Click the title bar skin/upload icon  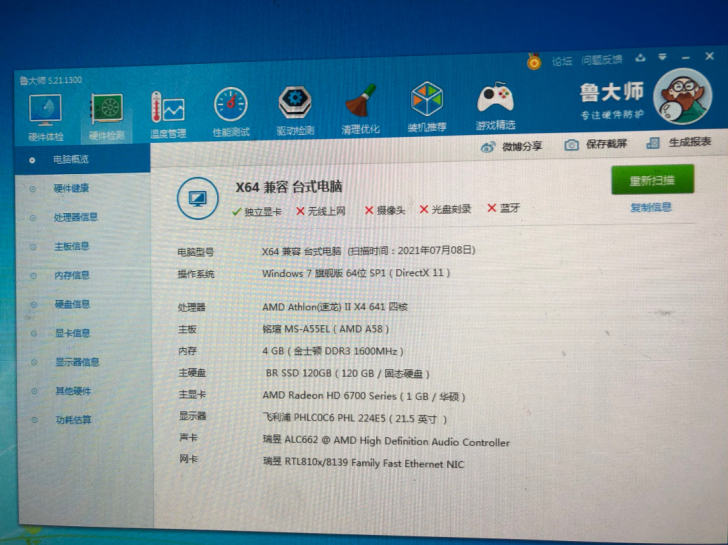640,58
